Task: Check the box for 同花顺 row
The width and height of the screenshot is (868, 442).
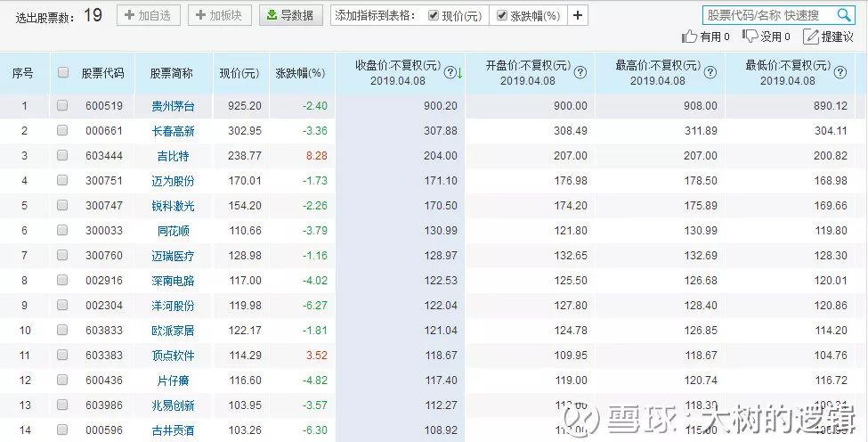Action: pyautogui.click(x=62, y=230)
